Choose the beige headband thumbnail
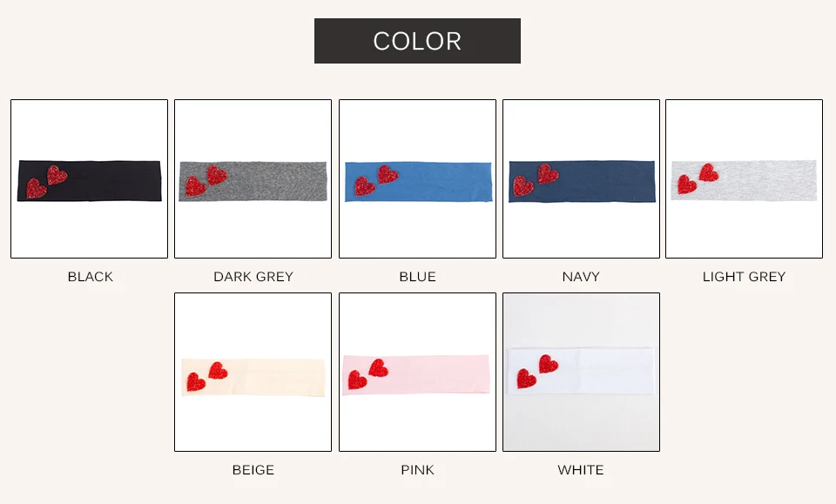The height and width of the screenshot is (504, 836). pos(253,372)
